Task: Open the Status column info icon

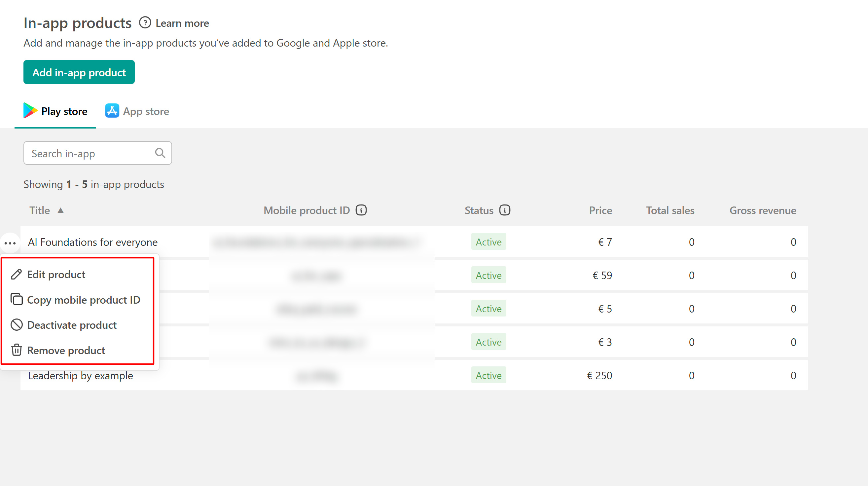Action: click(504, 210)
